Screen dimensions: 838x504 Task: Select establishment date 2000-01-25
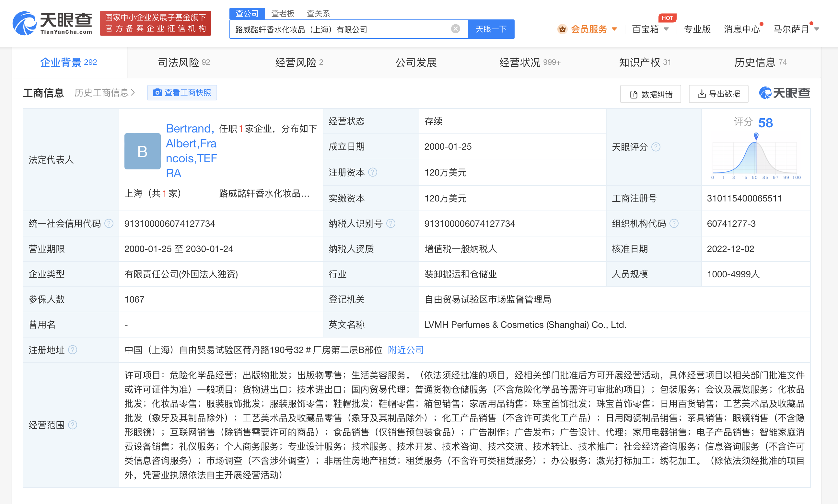click(448, 147)
